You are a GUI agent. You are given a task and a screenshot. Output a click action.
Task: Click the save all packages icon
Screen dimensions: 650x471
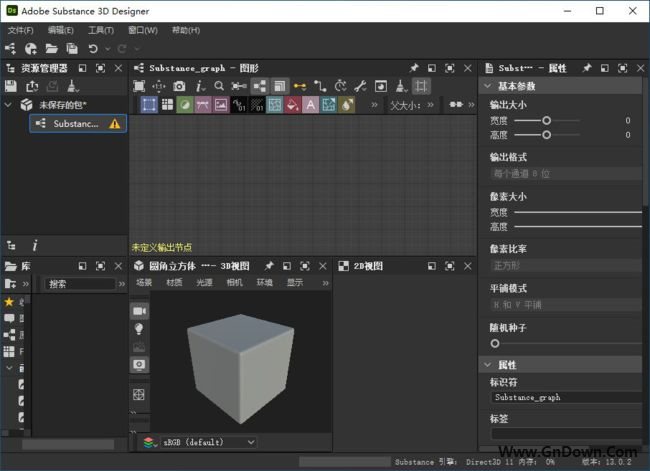pyautogui.click(x=72, y=49)
